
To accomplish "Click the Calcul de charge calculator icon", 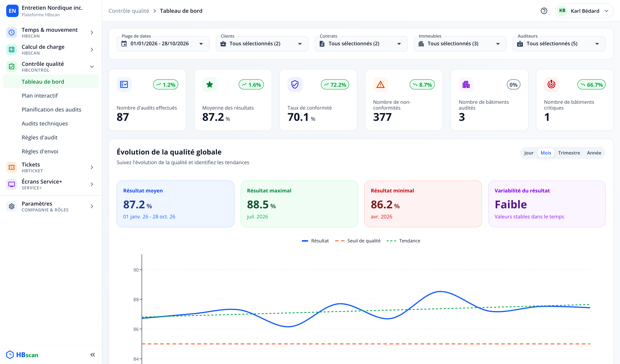I will (x=12, y=49).
